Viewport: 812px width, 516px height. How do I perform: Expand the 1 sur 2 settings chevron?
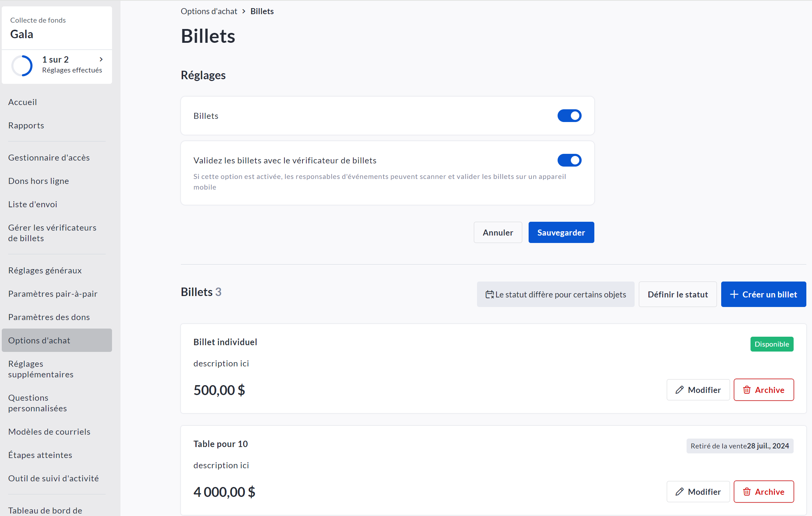[101, 59]
